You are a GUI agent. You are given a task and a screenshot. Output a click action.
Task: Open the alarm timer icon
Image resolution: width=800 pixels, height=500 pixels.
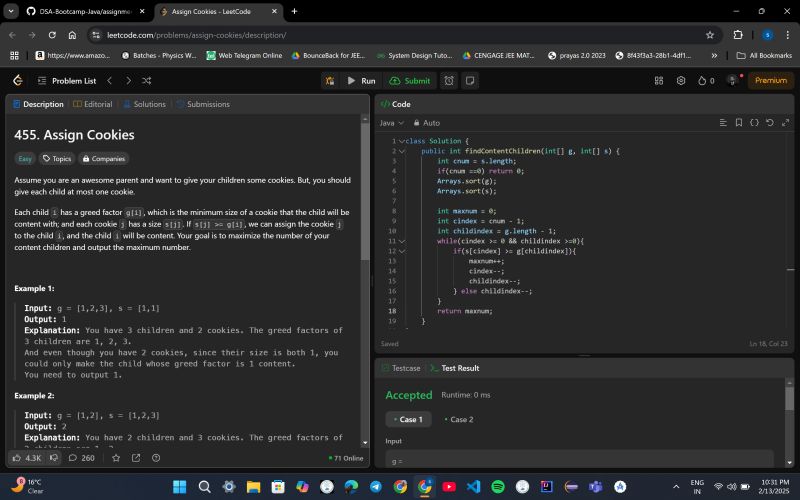pos(449,80)
